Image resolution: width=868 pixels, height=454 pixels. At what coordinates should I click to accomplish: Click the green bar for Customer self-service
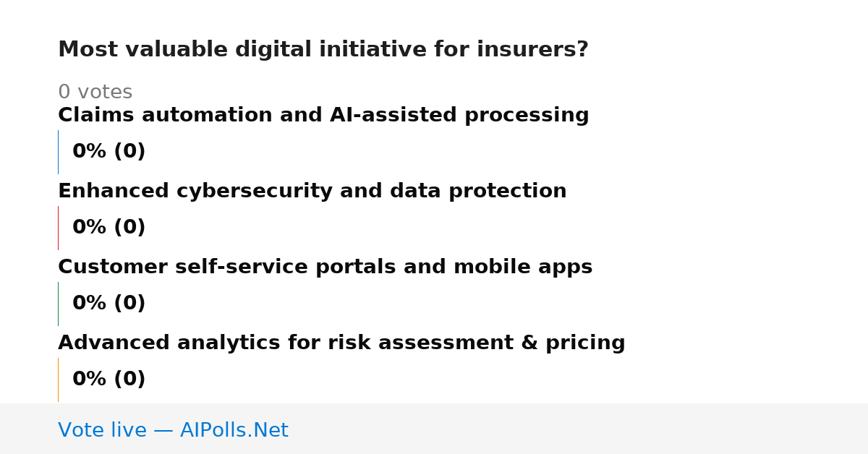pyautogui.click(x=58, y=304)
